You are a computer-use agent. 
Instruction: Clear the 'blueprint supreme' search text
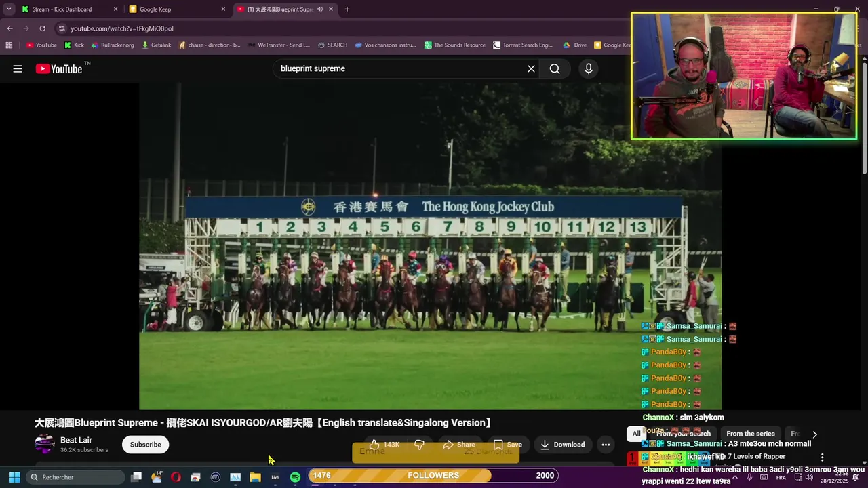531,68
